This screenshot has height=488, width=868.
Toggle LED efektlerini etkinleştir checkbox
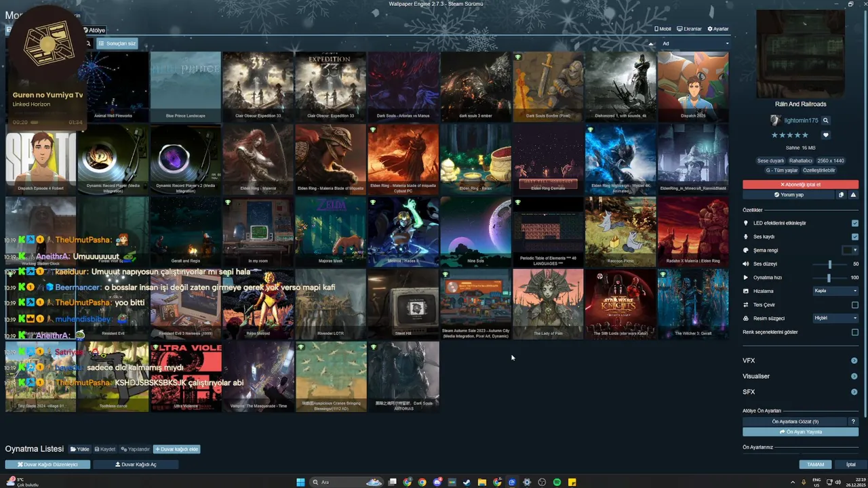[854, 223]
